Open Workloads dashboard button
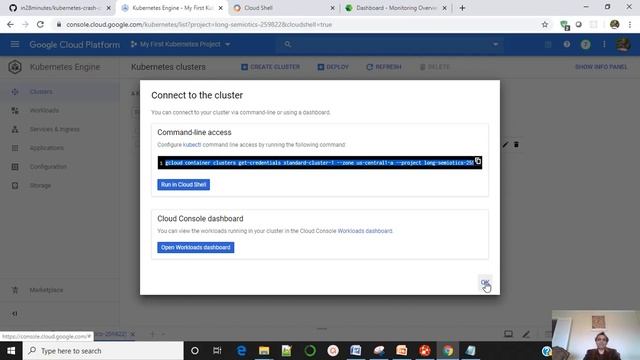This screenshot has height=360, width=640. coord(196,247)
